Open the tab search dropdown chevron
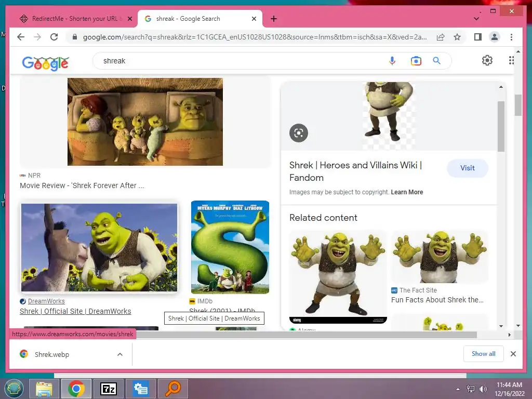 [476, 19]
